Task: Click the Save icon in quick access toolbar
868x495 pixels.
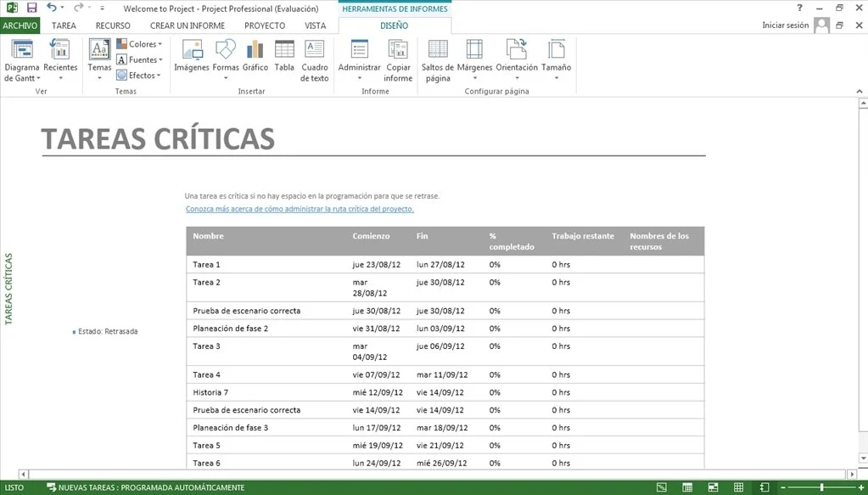Action: point(31,8)
